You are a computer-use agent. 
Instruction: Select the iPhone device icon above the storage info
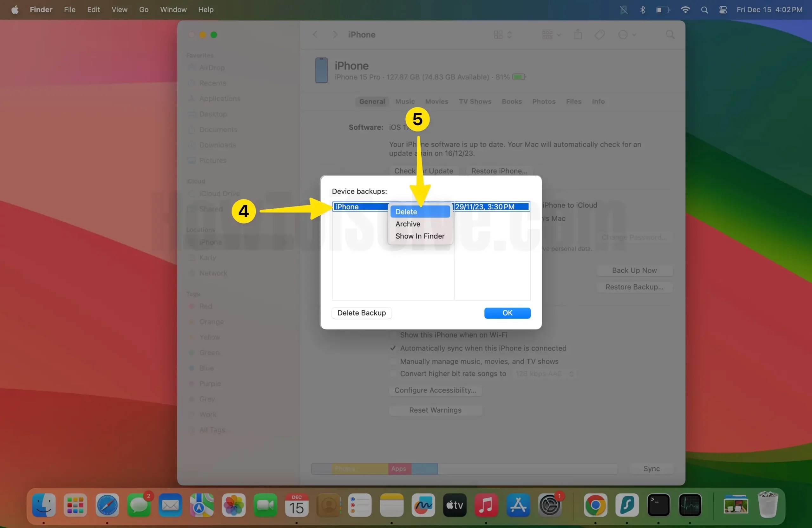point(321,70)
